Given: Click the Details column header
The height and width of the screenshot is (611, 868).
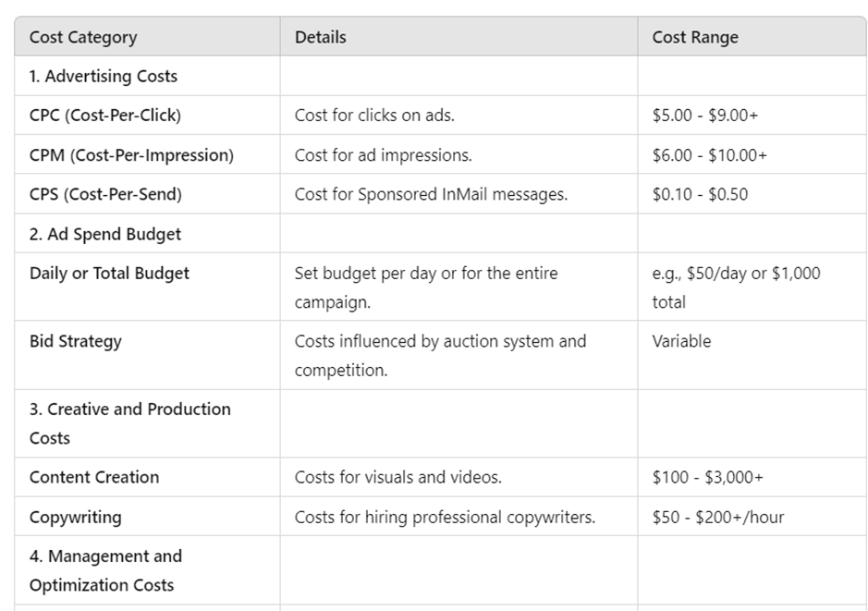Looking at the screenshot, I should click(321, 38).
